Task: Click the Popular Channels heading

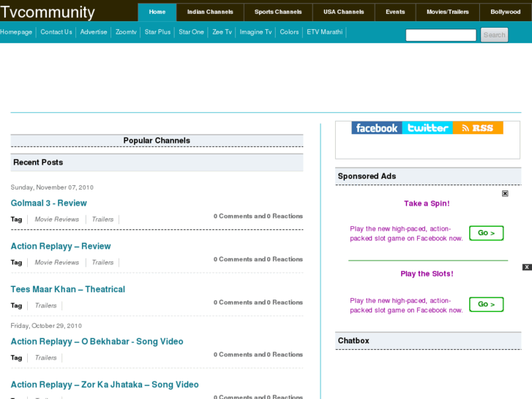Action: [157, 141]
